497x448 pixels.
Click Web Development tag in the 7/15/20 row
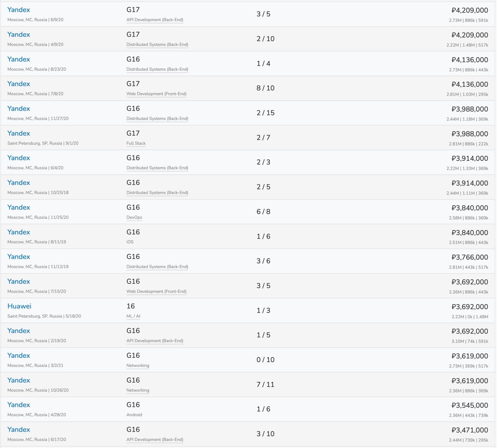pos(156,291)
